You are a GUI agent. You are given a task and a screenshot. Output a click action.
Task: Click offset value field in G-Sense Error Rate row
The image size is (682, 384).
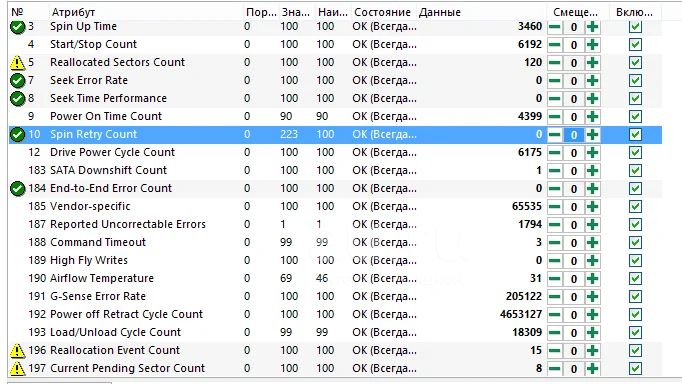tap(573, 297)
